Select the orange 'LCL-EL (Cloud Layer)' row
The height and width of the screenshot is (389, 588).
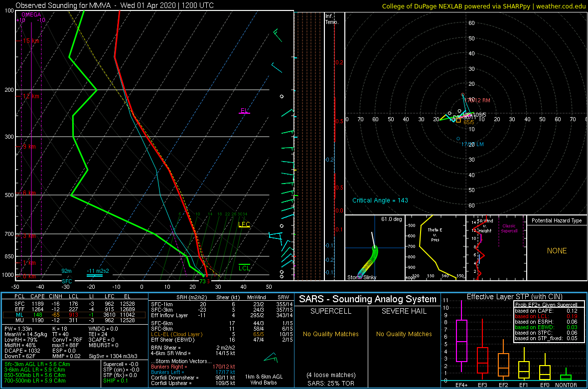(x=221, y=334)
